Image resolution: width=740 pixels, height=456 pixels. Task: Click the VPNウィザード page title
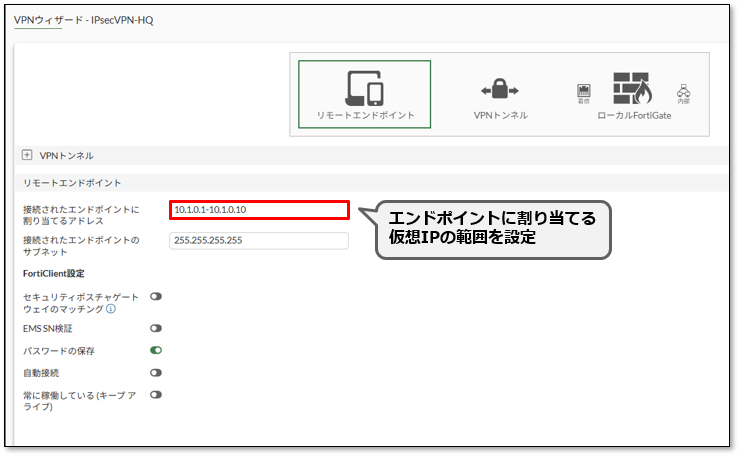point(84,20)
